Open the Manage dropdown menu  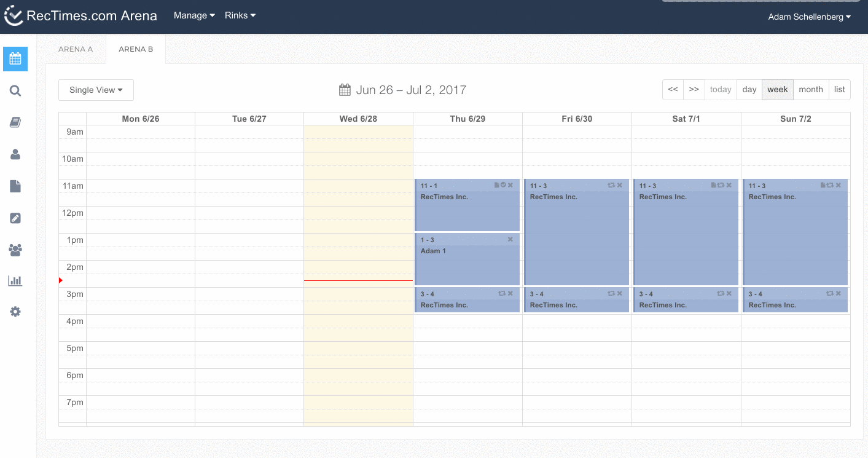click(x=194, y=15)
